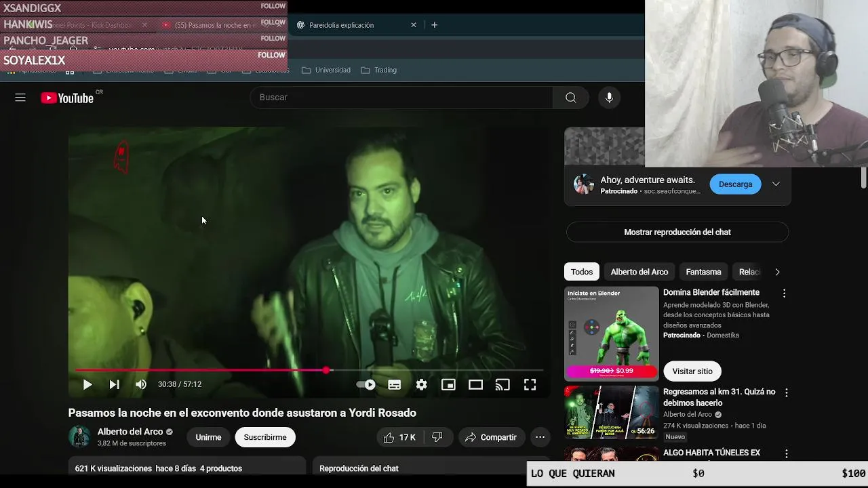Skip to the next video
The width and height of the screenshot is (868, 488).
click(x=115, y=384)
